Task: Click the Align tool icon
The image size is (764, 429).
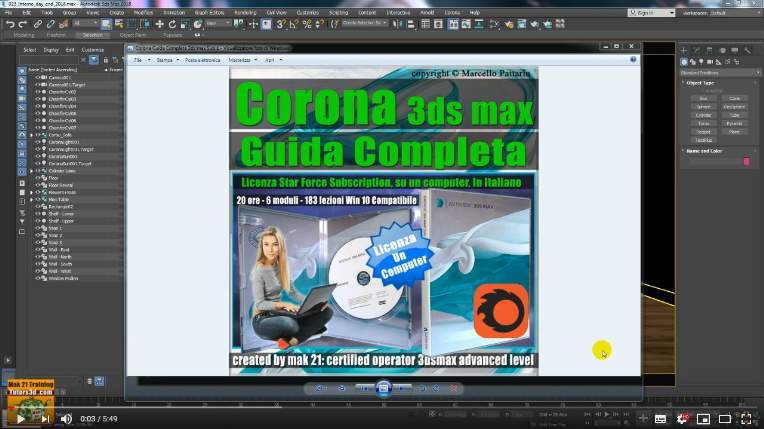Action: coord(410,24)
